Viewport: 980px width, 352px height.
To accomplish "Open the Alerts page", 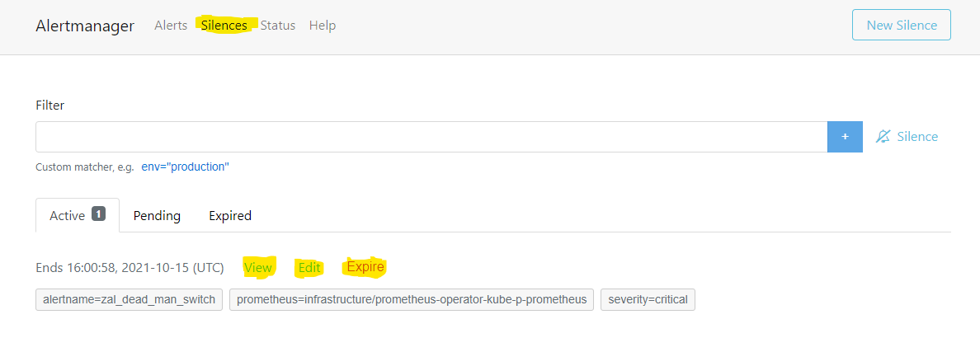I will (x=171, y=26).
